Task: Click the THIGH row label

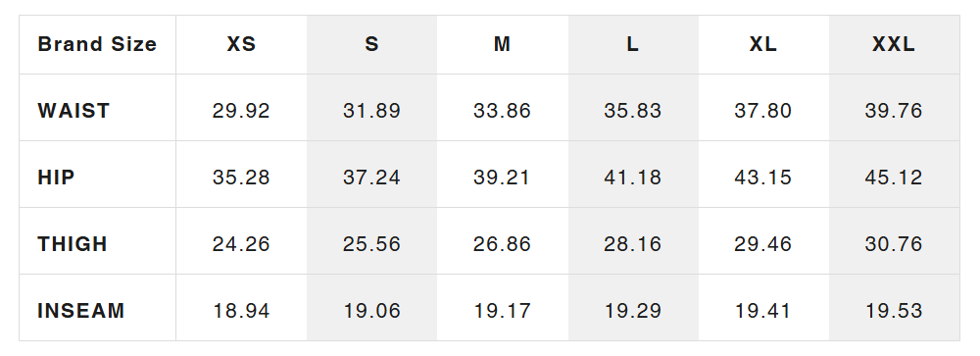Action: click(x=73, y=244)
